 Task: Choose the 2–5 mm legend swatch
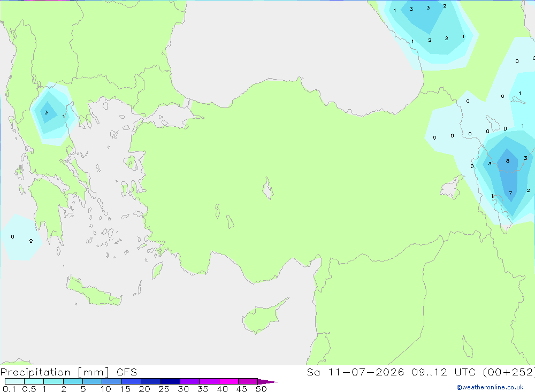pos(73,381)
